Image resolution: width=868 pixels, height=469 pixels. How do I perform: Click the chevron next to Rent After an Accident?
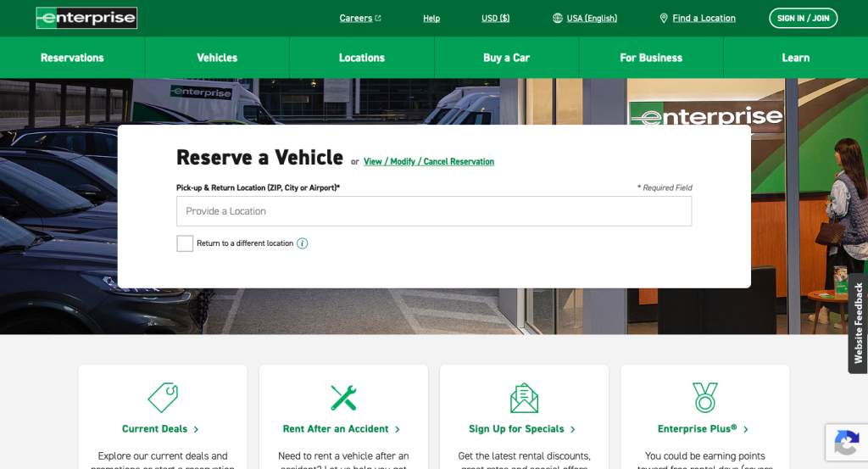[398, 429]
